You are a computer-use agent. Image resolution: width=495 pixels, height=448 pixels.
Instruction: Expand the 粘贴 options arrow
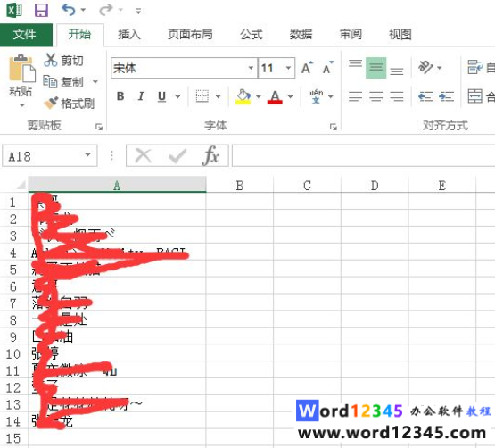coord(21,105)
